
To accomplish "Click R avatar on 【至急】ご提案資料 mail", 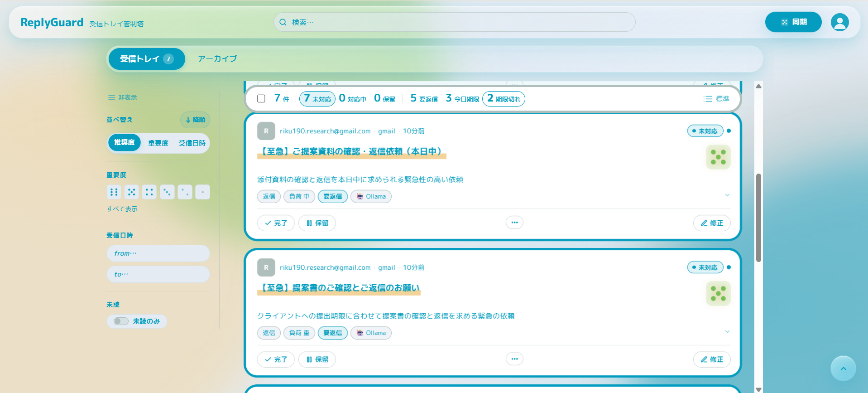I will tap(266, 131).
